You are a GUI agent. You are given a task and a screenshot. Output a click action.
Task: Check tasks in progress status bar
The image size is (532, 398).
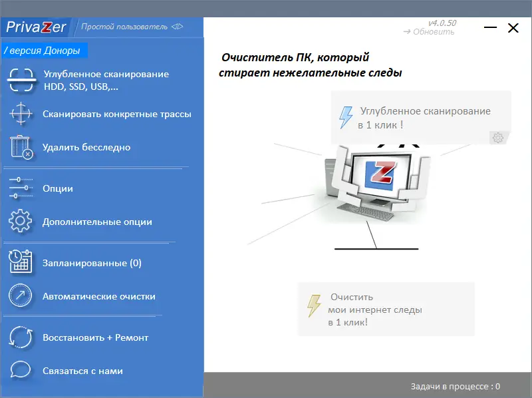coord(456,385)
